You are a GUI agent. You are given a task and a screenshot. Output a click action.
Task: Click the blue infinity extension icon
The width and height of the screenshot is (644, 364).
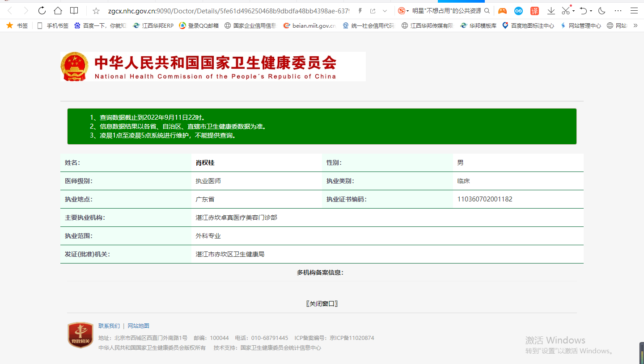coord(518,11)
